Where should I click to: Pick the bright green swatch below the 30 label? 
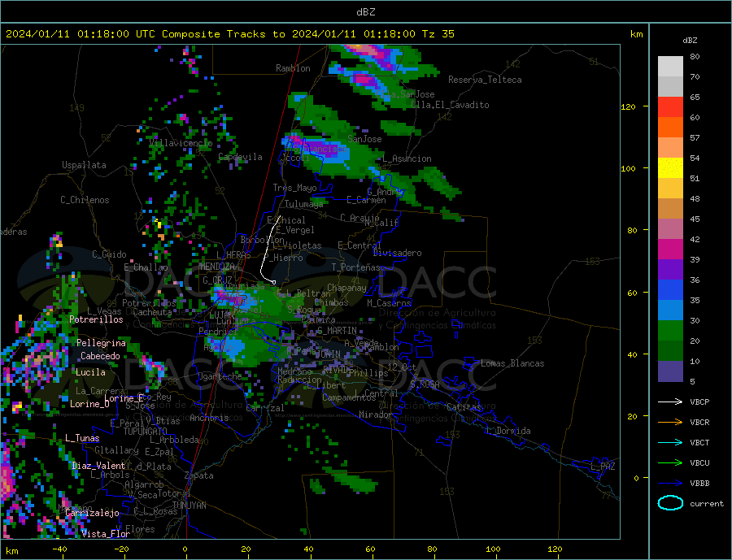[x=670, y=331]
